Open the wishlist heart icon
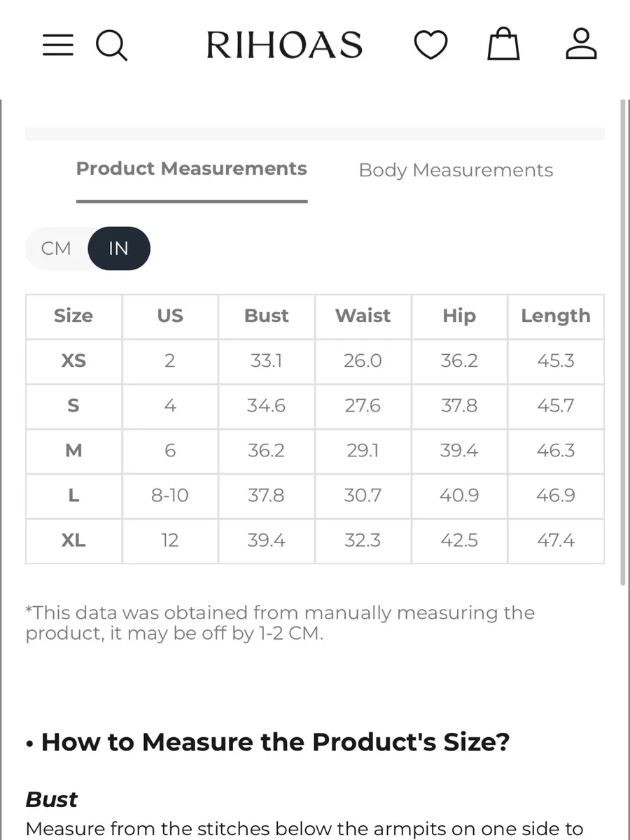This screenshot has width=630, height=840. tap(430, 45)
